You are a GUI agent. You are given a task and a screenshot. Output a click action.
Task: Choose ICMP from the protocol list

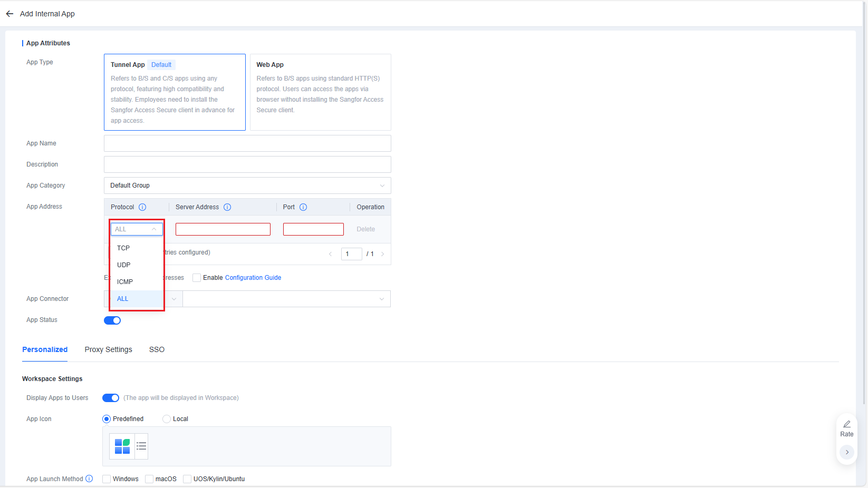(137, 282)
